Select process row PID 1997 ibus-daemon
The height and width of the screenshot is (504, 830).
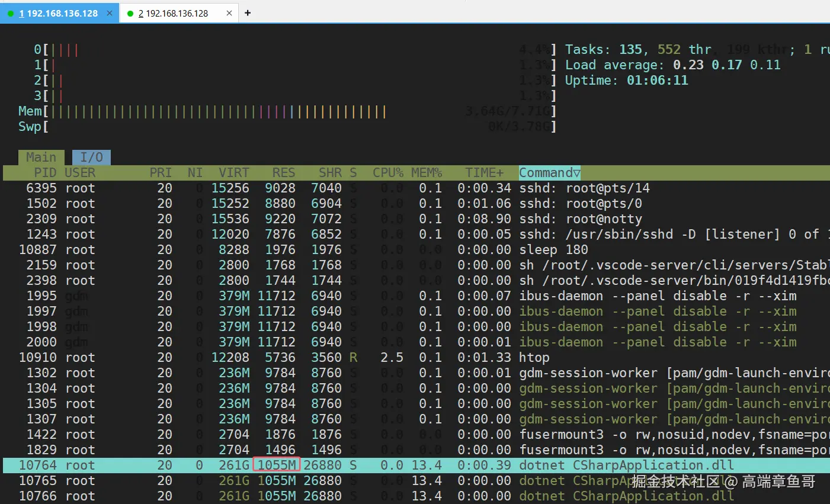pyautogui.click(x=416, y=312)
